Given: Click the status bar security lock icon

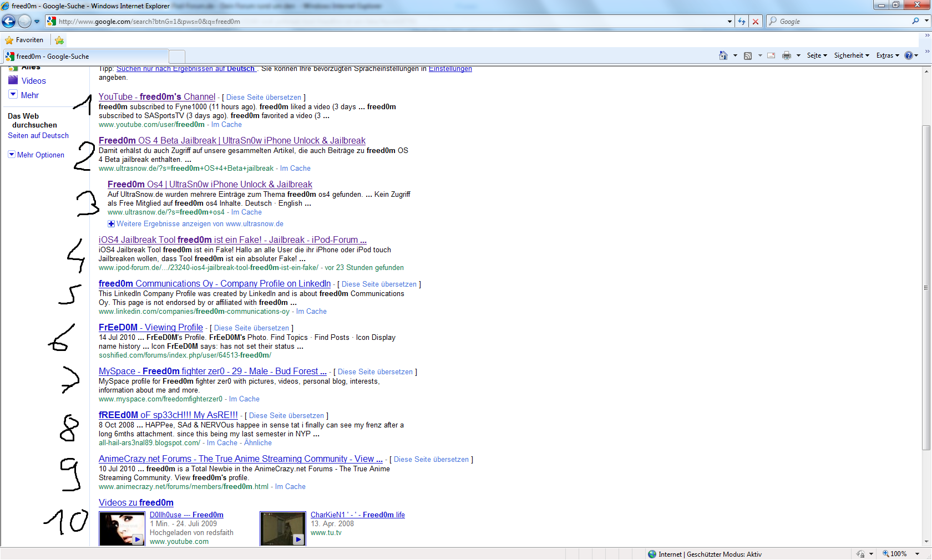Looking at the screenshot, I should [860, 554].
